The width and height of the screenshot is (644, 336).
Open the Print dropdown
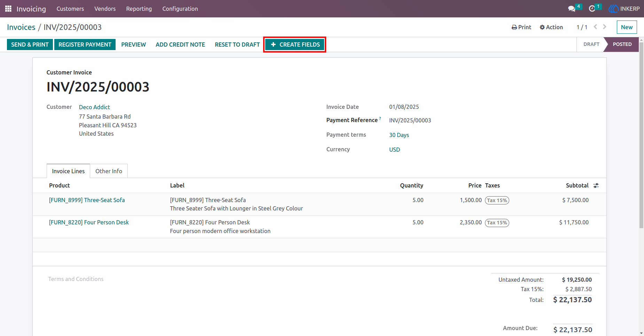521,27
